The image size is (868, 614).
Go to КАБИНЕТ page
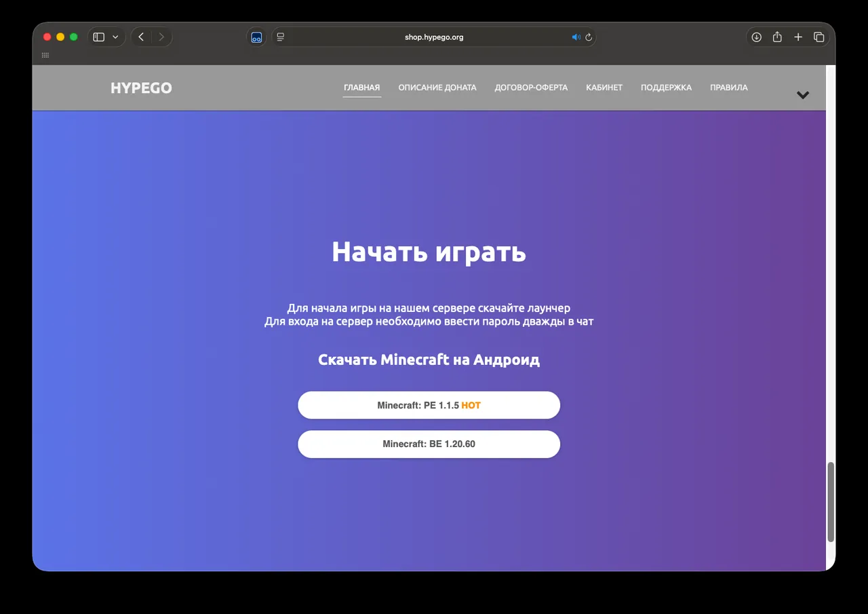604,88
